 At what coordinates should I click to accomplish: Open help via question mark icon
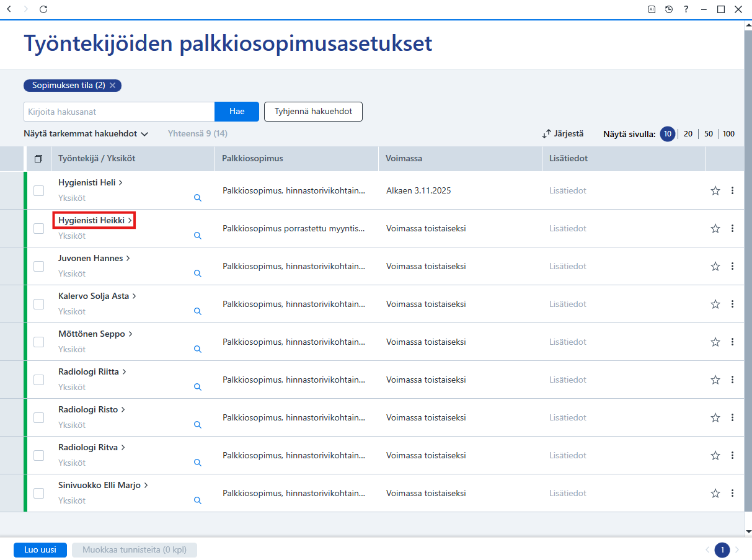[686, 9]
